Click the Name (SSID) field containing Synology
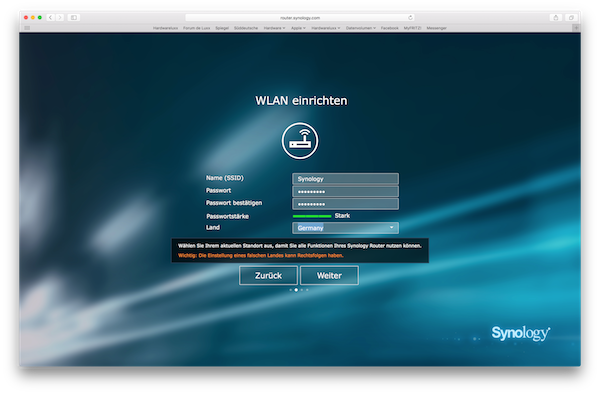 [345, 179]
